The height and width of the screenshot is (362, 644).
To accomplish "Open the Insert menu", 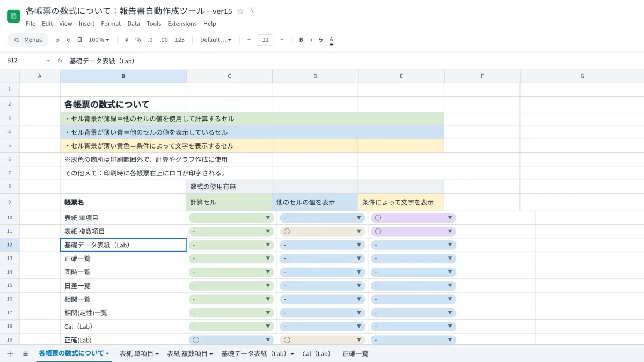I will click(86, 24).
